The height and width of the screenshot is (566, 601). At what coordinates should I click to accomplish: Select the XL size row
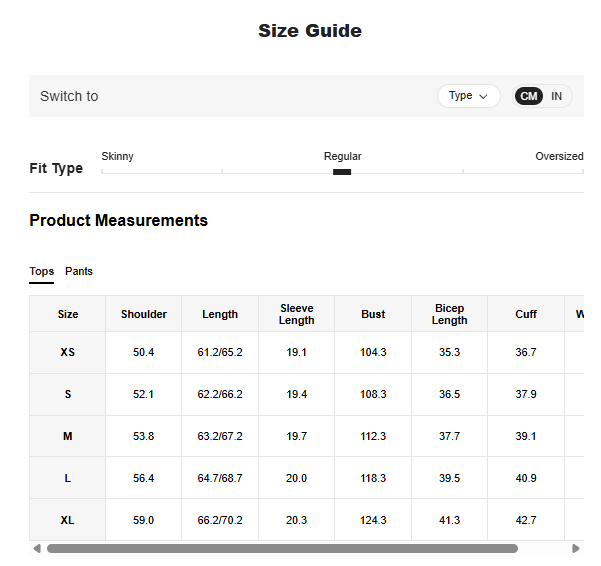(x=68, y=521)
